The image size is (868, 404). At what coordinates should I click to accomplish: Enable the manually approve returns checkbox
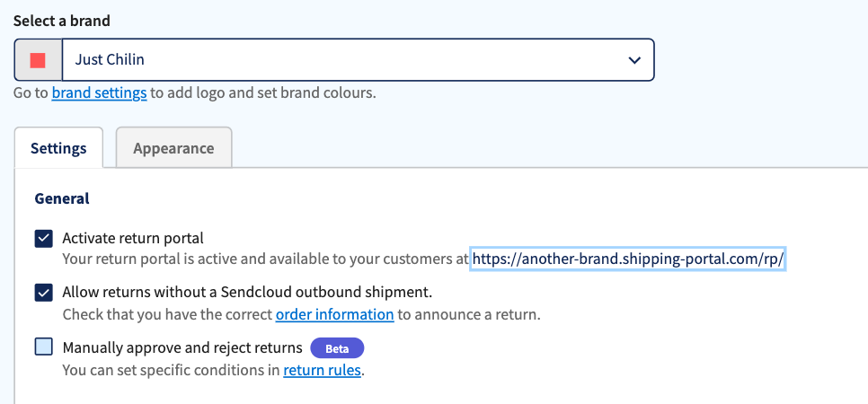44,347
